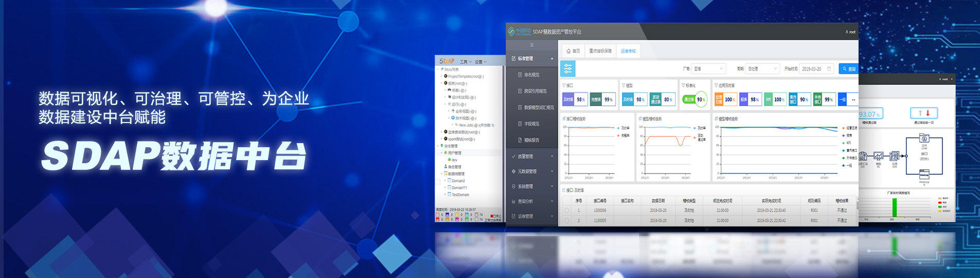Image resolution: width=980 pixels, height=278 pixels.
Task: Click the file folder icon labeled 文件 1146
Action: click(x=924, y=138)
